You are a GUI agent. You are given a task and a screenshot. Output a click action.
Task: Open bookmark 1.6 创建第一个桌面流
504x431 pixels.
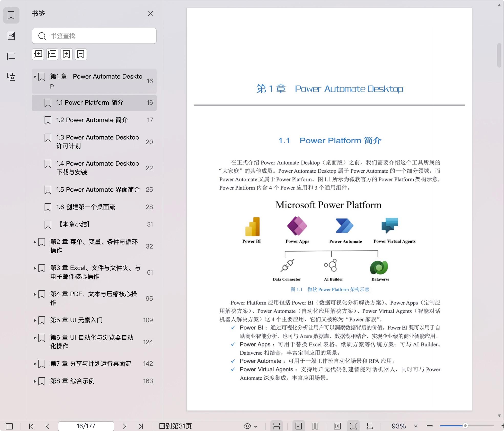tap(94, 207)
